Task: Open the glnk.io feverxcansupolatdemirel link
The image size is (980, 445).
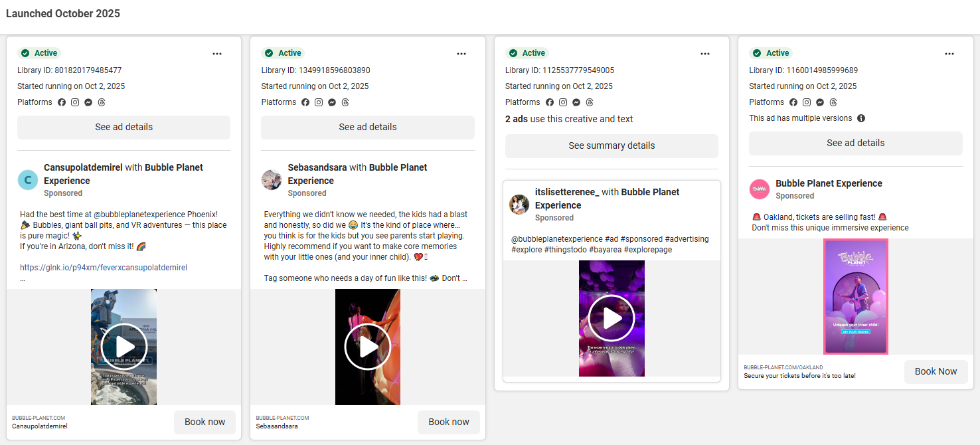Action: coord(104,268)
